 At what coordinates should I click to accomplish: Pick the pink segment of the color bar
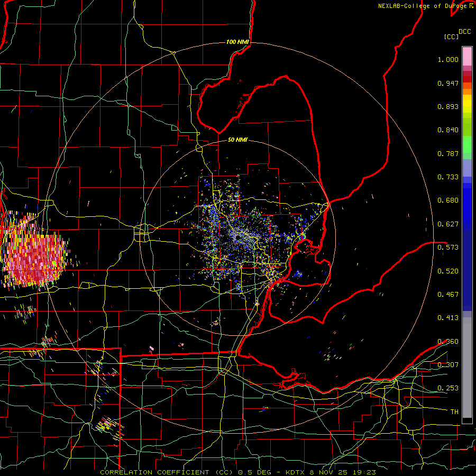coord(467,56)
